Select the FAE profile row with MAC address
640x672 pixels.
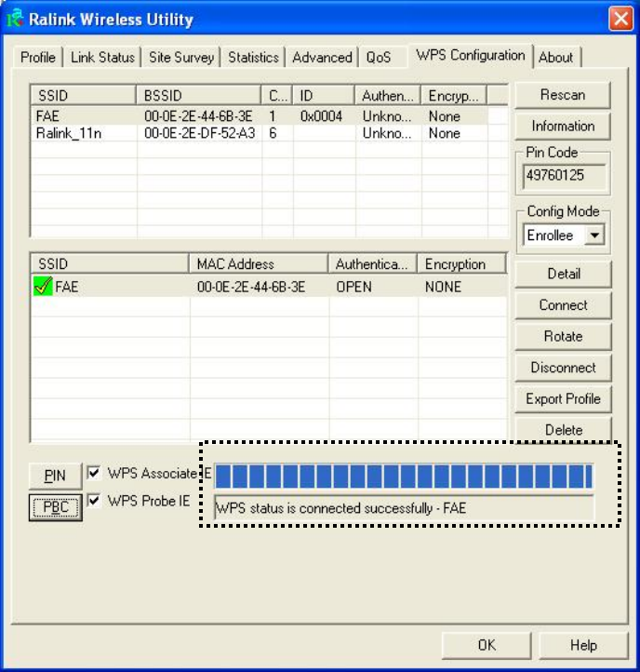tap(269, 287)
